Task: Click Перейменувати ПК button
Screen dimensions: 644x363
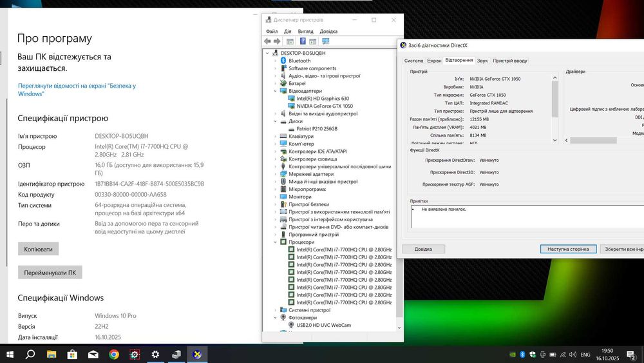Action: point(50,273)
